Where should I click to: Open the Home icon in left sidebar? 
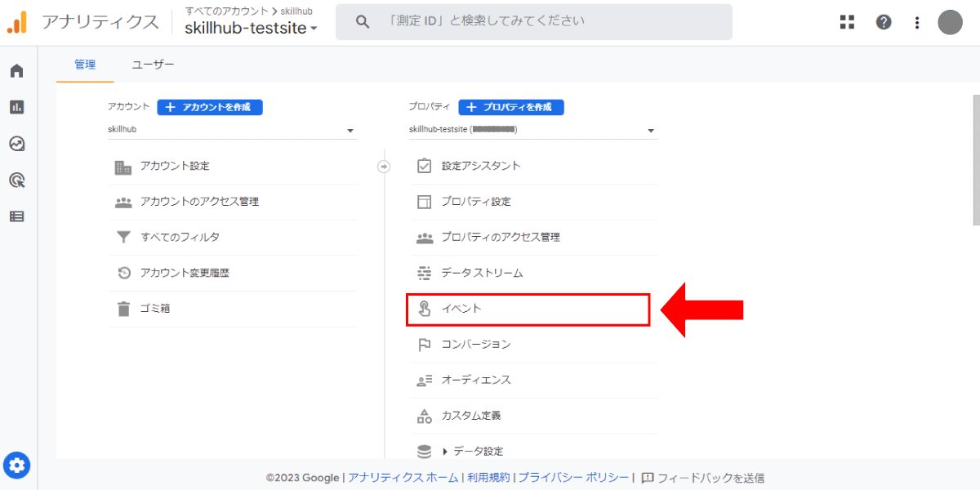click(16, 71)
